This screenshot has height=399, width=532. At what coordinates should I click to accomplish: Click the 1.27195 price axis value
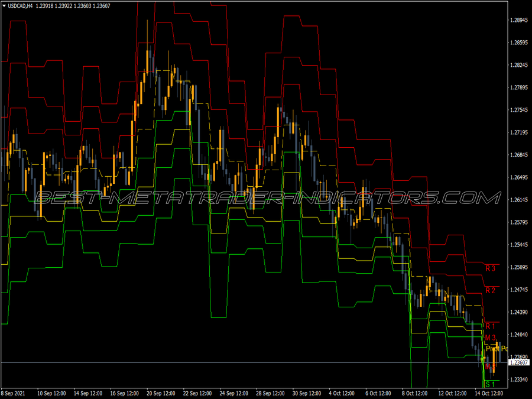(x=519, y=132)
